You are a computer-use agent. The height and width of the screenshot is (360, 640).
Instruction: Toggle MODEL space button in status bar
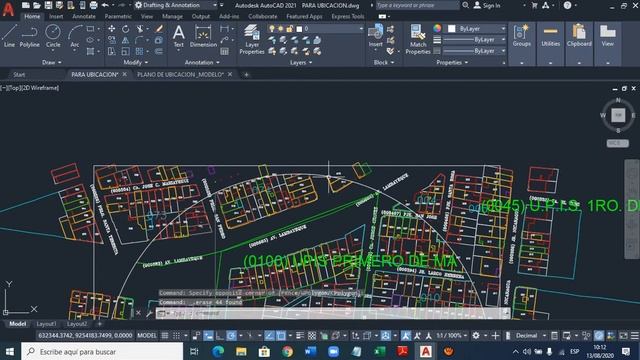click(x=147, y=336)
